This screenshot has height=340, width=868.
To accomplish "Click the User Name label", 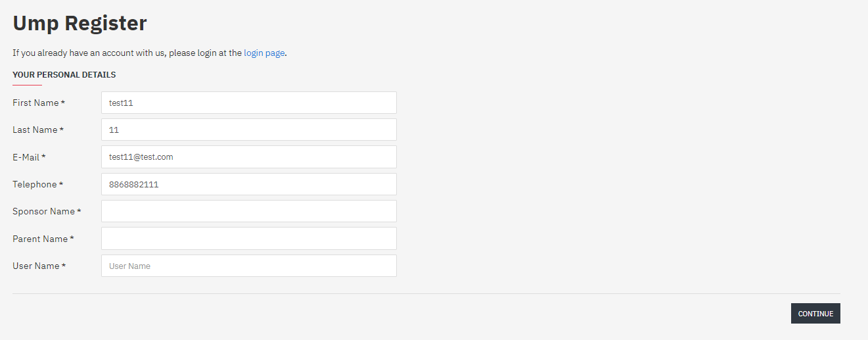I will pyautogui.click(x=36, y=266).
